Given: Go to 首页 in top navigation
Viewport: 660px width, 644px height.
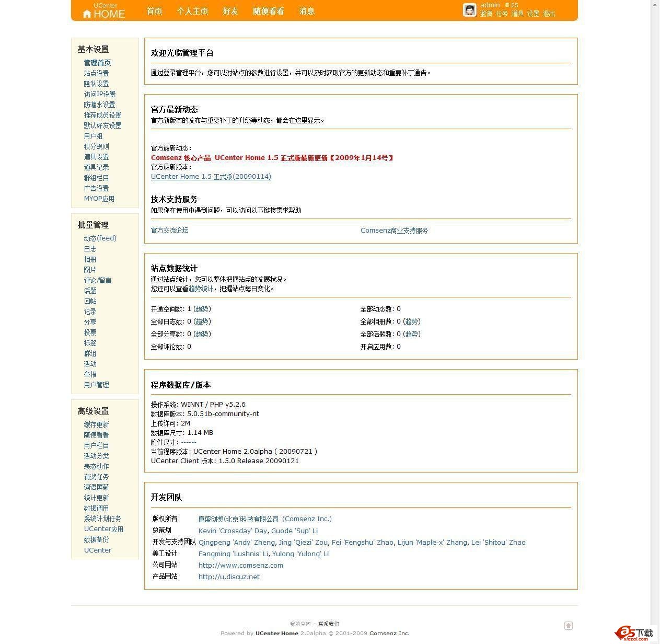Looking at the screenshot, I should tap(154, 11).
